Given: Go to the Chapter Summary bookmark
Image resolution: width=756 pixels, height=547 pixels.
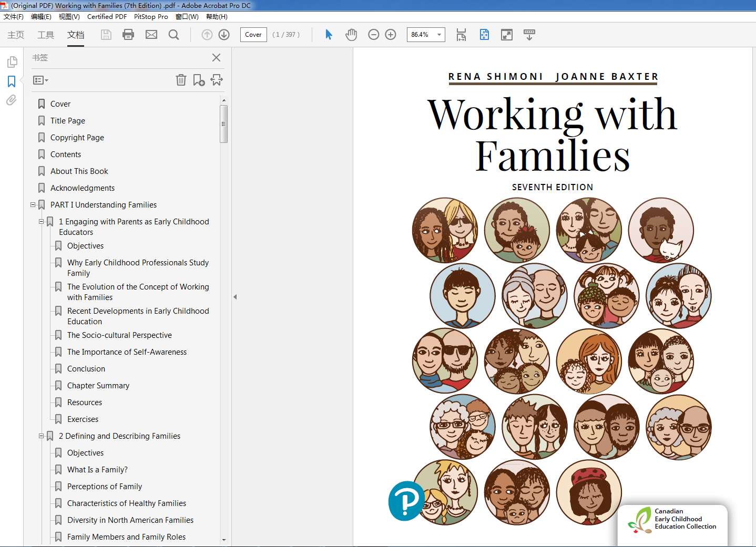Looking at the screenshot, I should point(98,386).
